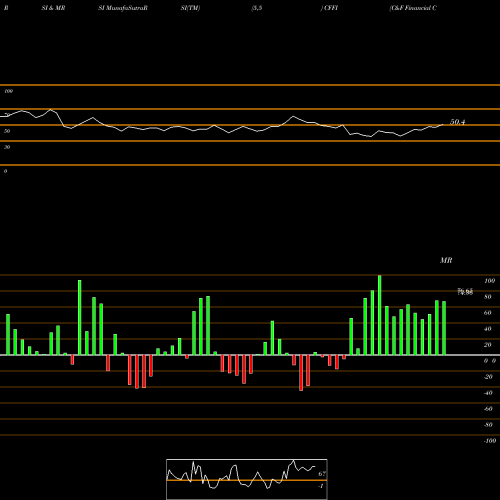
Task: Click the '-1' value in mini chart
Action: tap(321, 486)
